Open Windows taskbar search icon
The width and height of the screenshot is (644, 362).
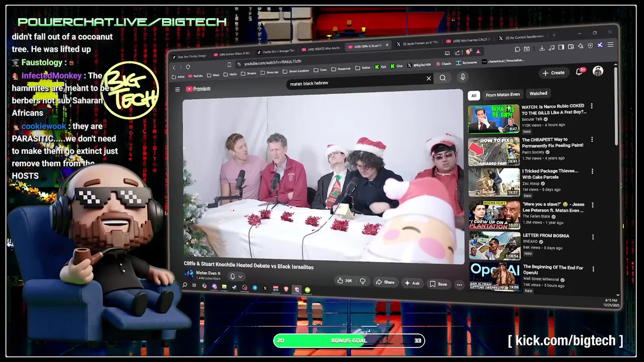tap(185, 285)
